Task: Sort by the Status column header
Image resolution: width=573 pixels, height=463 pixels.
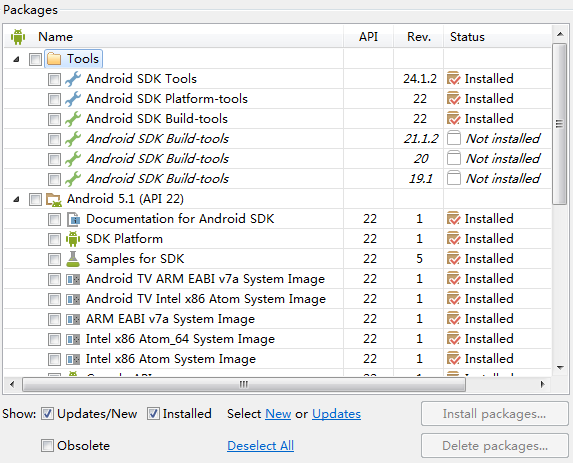Action: tap(467, 37)
